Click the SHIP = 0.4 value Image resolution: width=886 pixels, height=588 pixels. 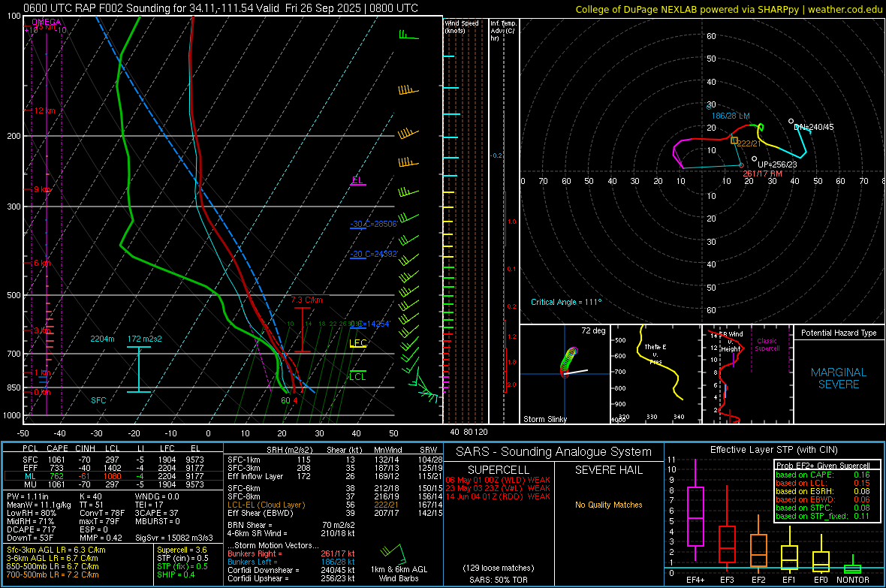176,574
